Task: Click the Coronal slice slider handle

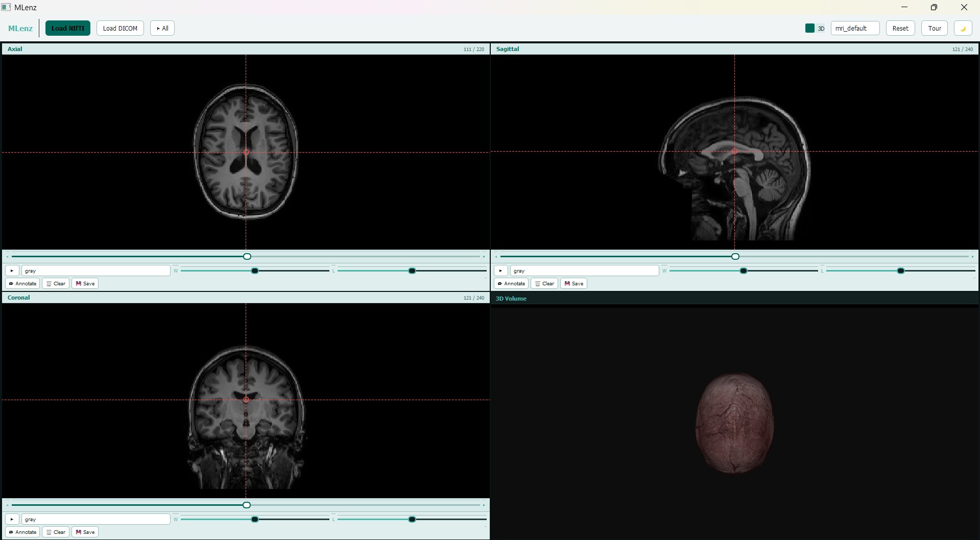Action: point(247,505)
